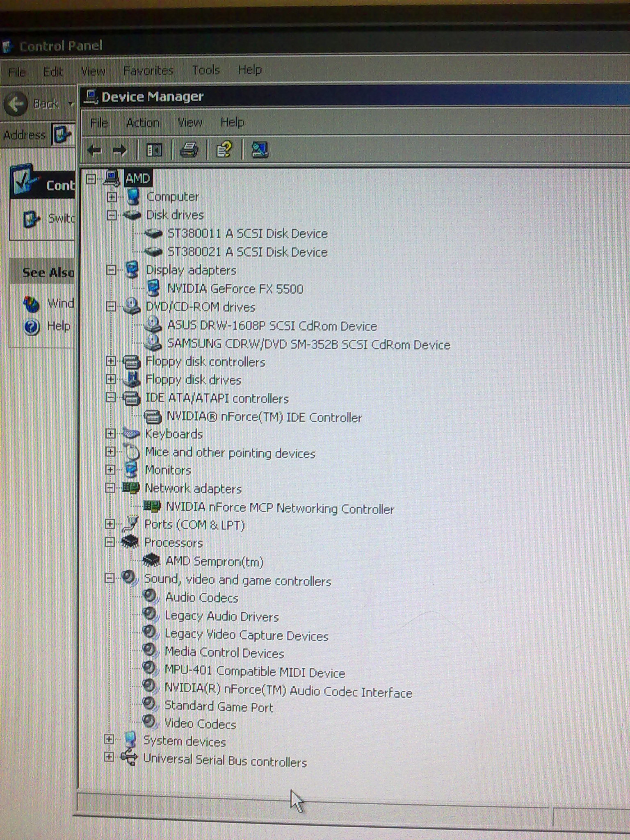Open Device Manager Help menu
The image size is (630, 840).
[232, 122]
